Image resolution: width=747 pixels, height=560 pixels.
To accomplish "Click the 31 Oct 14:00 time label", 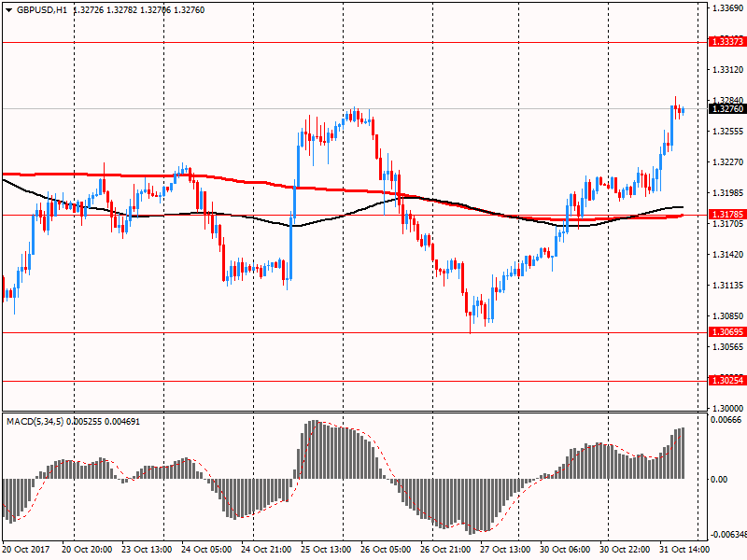I will (x=684, y=550).
